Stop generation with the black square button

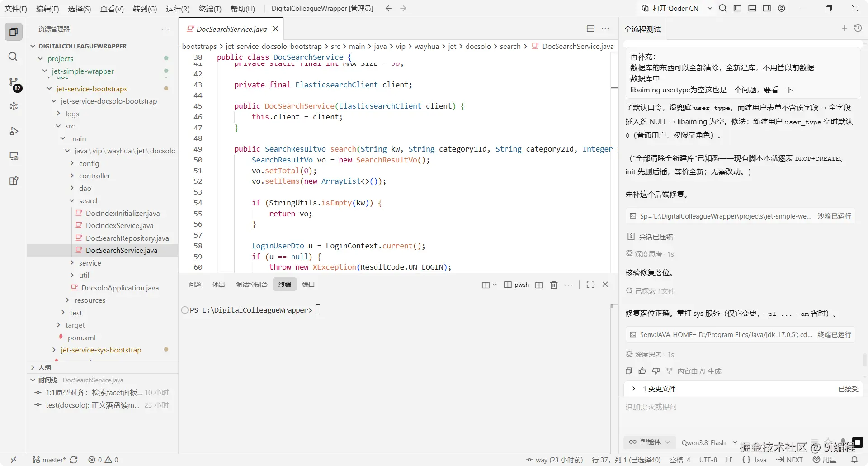coord(858,442)
